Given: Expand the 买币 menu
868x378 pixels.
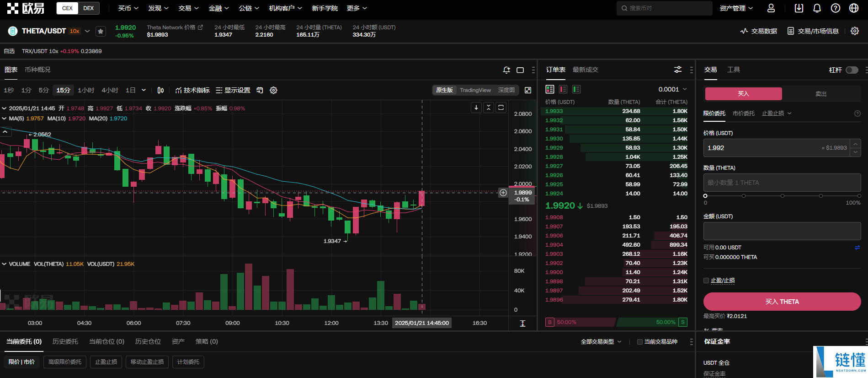Looking at the screenshot, I should pyautogui.click(x=128, y=8).
